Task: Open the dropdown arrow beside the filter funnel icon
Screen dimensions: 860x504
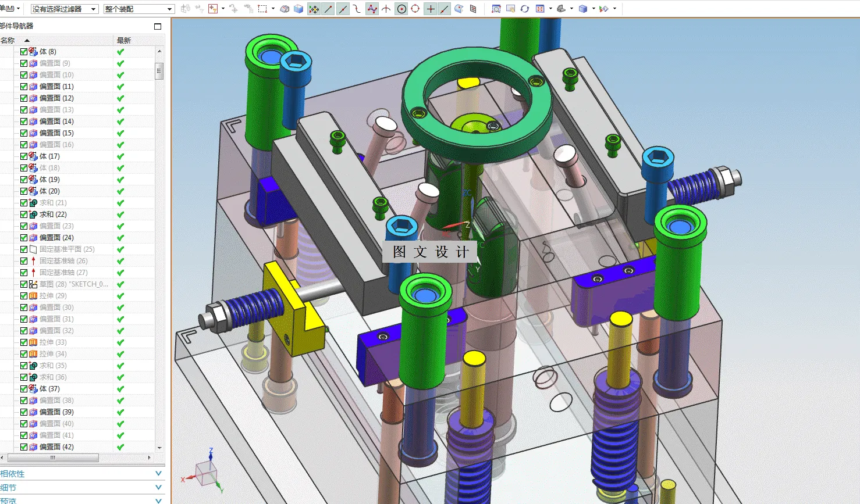Action: click(223, 9)
